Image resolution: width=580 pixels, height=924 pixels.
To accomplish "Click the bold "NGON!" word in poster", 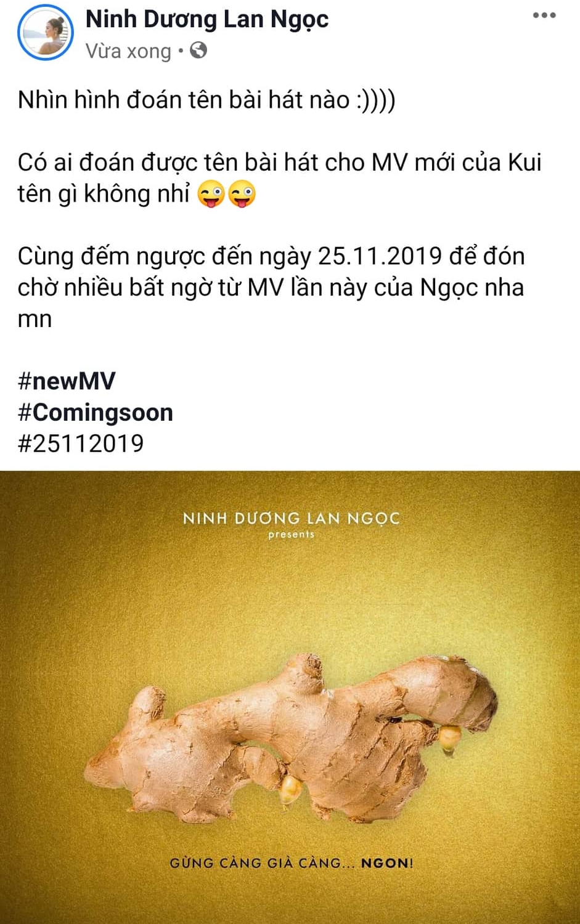I will 387,863.
